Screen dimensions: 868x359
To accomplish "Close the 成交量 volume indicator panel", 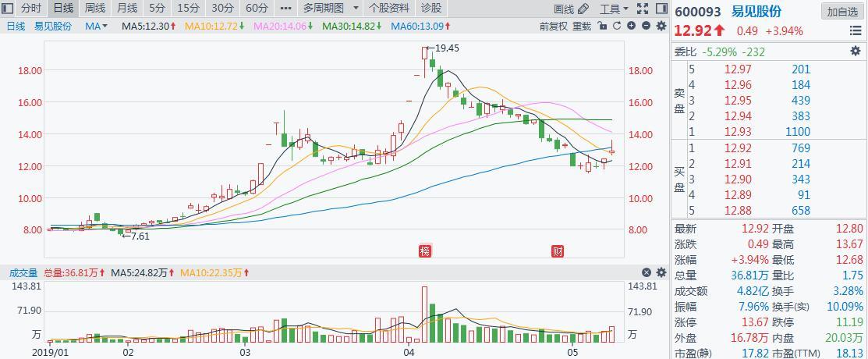I will coord(647,272).
